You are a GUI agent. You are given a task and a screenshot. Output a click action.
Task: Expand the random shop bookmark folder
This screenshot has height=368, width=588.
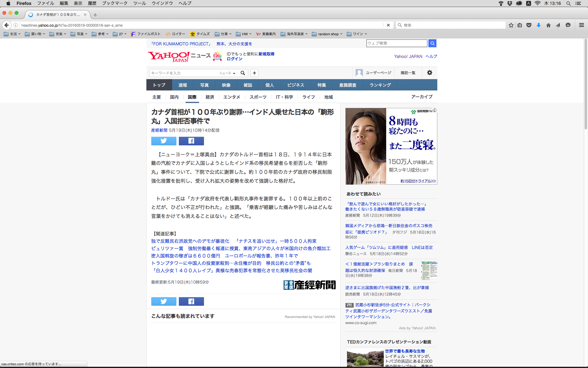tap(327, 34)
